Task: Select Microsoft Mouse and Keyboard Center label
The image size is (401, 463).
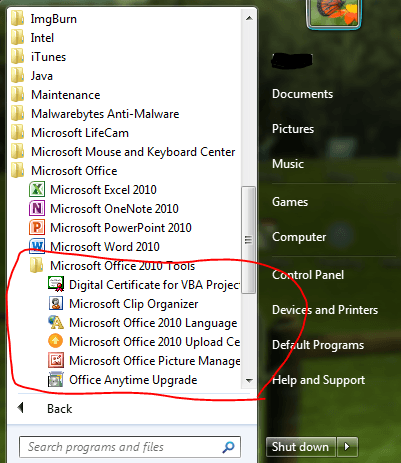Action: click(133, 152)
